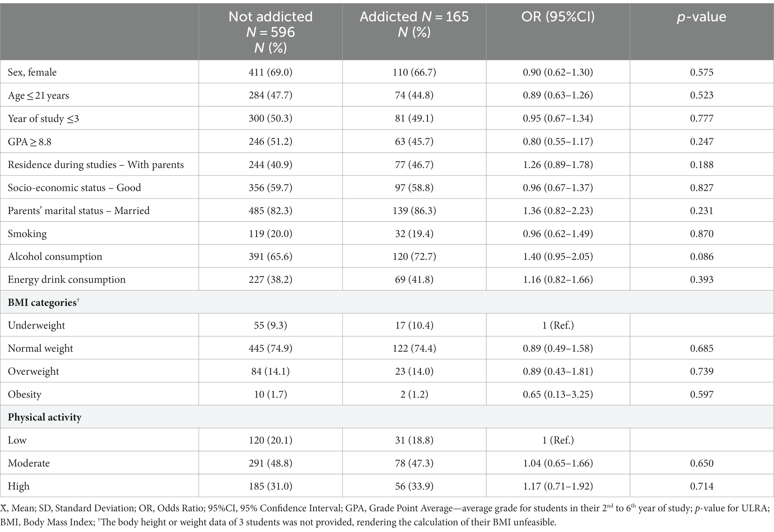Select the Smoking row label
774x532 pixels.
click(27, 233)
